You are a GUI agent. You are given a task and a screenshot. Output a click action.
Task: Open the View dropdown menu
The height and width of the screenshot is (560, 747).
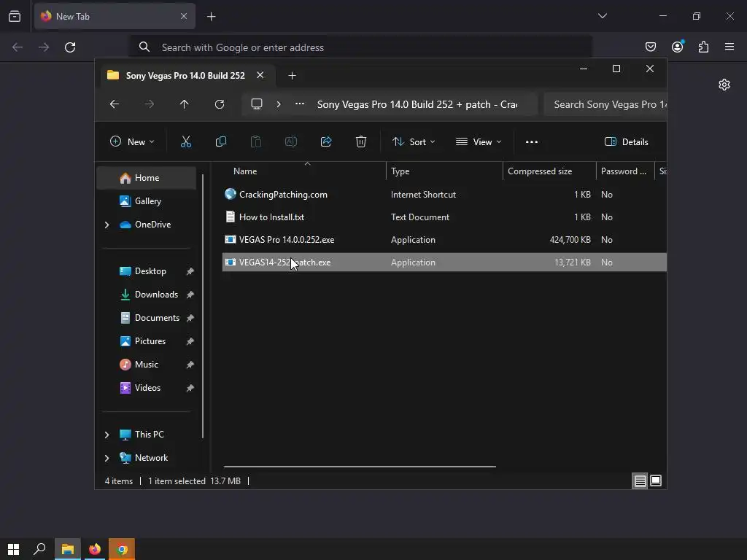(479, 142)
